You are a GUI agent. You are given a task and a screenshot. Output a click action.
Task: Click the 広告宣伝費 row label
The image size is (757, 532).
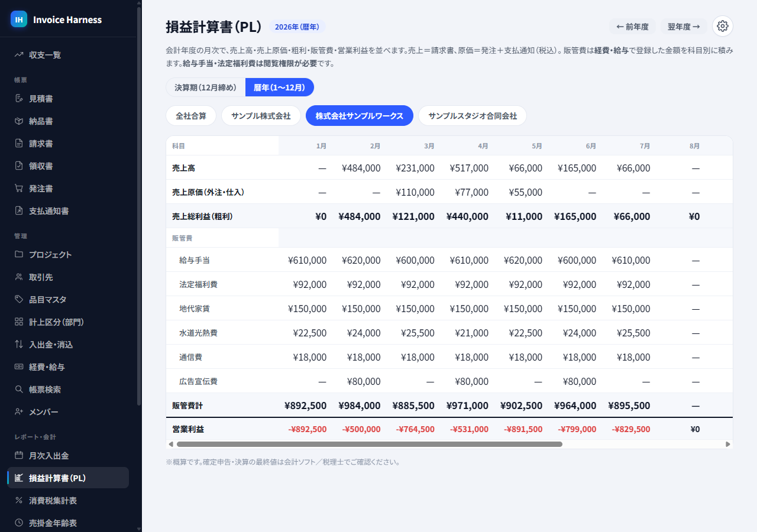[198, 381]
